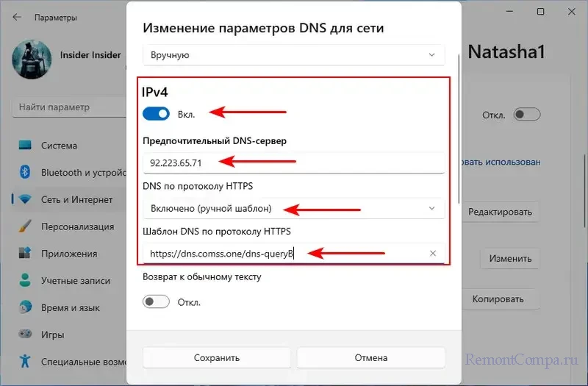Clear the DNS template field with X
Image resolution: width=588 pixels, height=386 pixels.
(433, 254)
